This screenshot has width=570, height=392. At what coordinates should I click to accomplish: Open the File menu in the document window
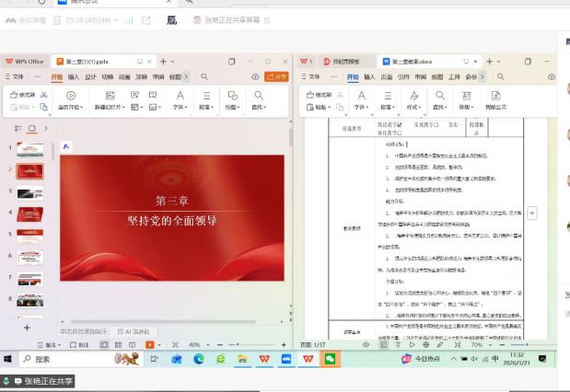click(x=311, y=77)
